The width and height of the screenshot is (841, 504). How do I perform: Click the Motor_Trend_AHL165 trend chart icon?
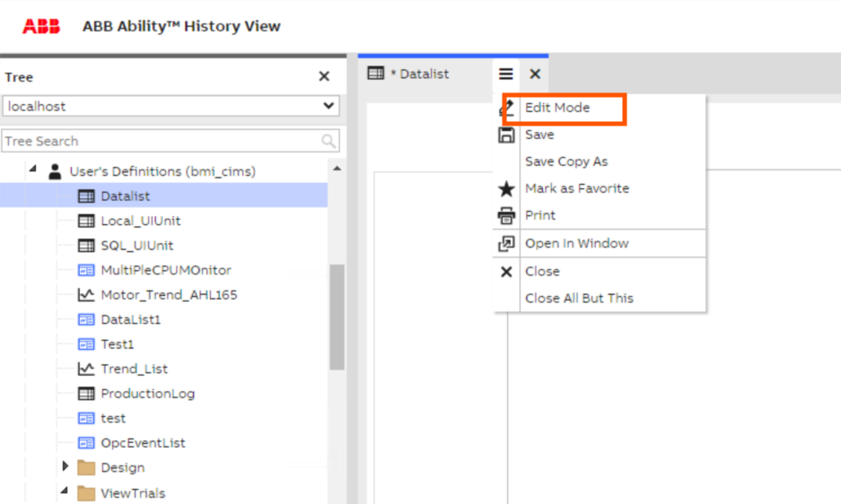pos(86,294)
